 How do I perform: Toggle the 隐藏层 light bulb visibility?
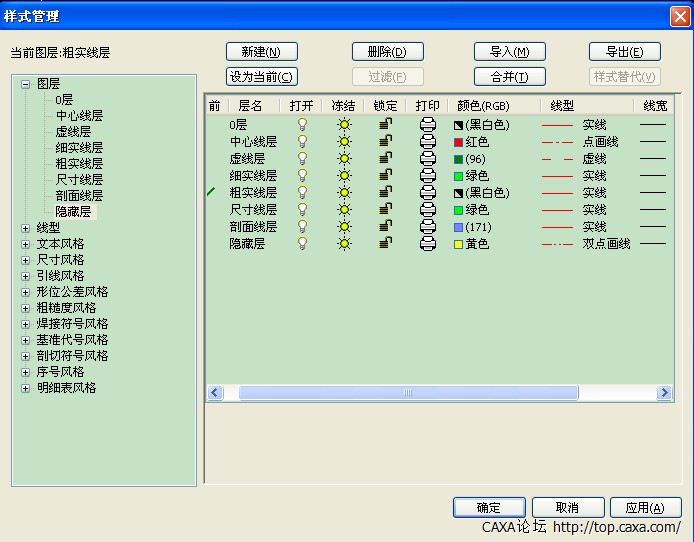301,244
